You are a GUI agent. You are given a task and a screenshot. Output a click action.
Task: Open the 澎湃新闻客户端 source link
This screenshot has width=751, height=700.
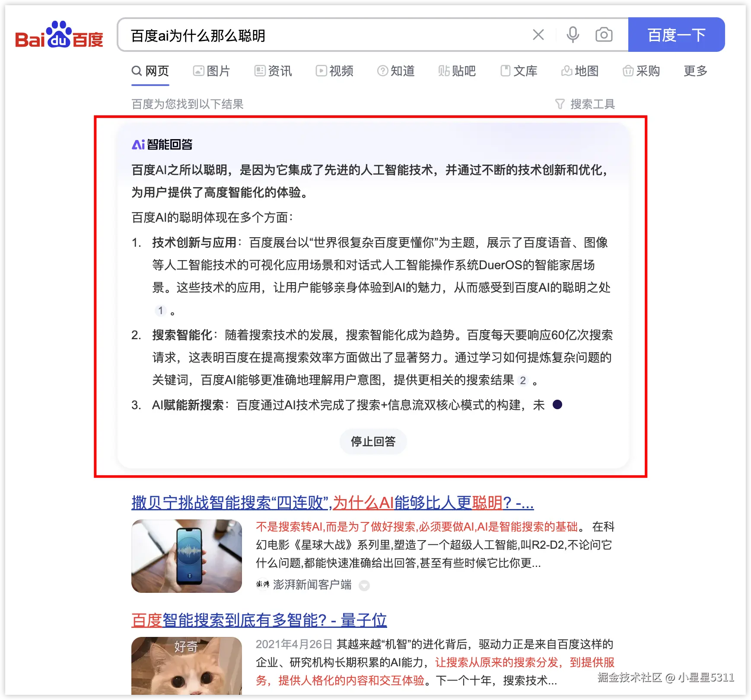[312, 585]
